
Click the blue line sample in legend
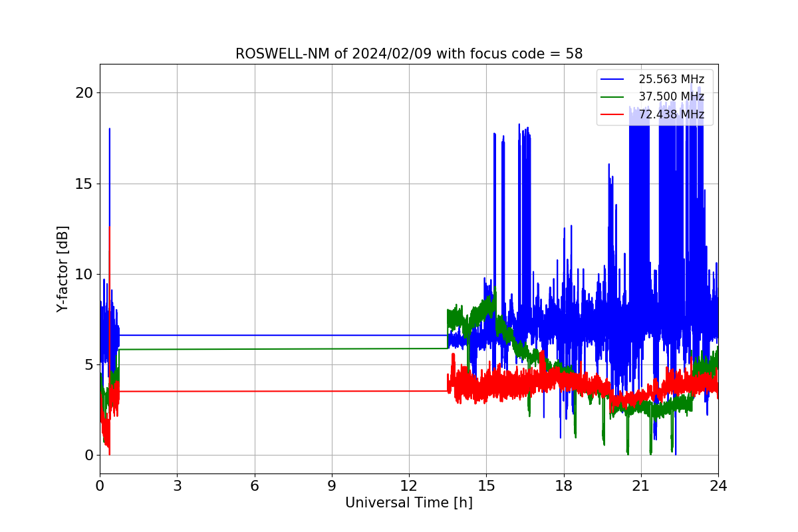click(613, 80)
